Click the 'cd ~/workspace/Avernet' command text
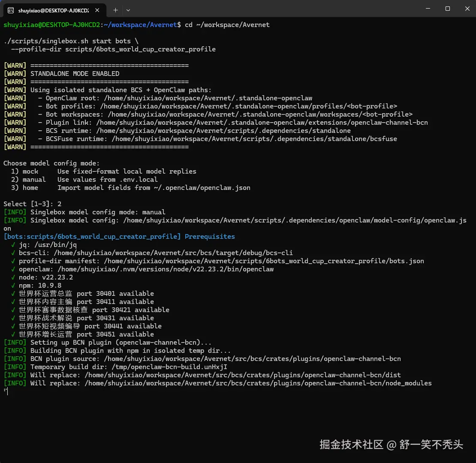Image resolution: width=476 pixels, height=463 pixels. click(227, 25)
